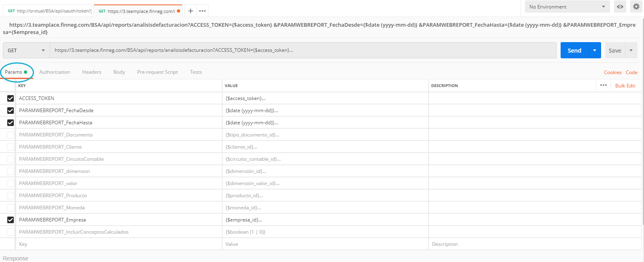644x262 pixels.
Task: Click the {$moneda_id} value cell
Action: point(325,208)
